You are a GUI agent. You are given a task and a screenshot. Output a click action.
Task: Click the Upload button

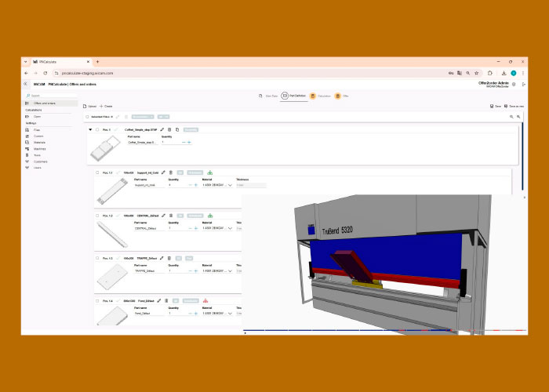(x=89, y=106)
